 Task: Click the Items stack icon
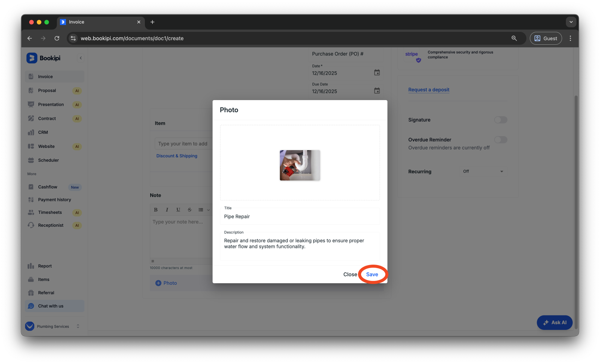[31, 279]
